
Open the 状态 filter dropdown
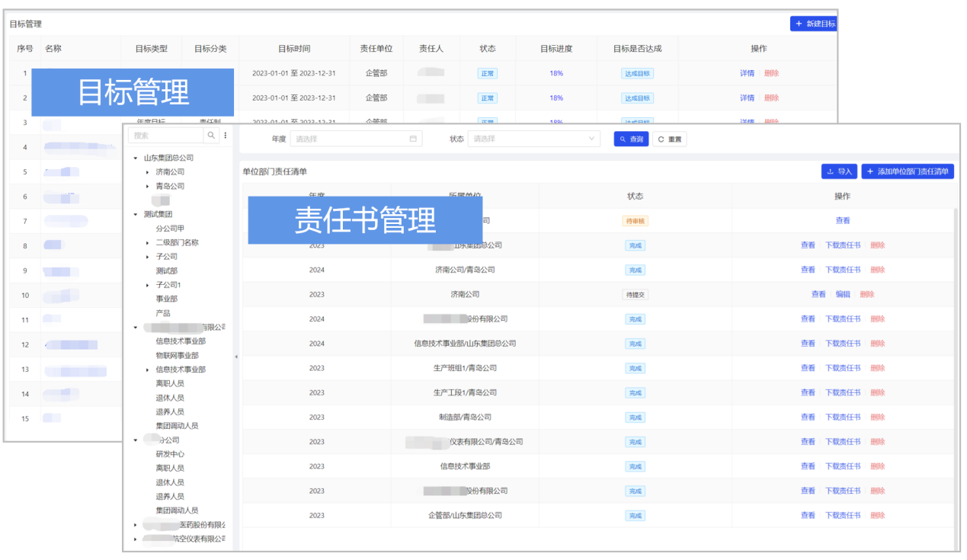click(535, 139)
